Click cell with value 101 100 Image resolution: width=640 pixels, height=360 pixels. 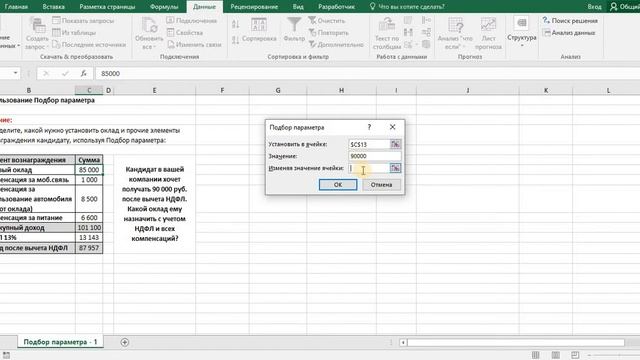pos(89,227)
